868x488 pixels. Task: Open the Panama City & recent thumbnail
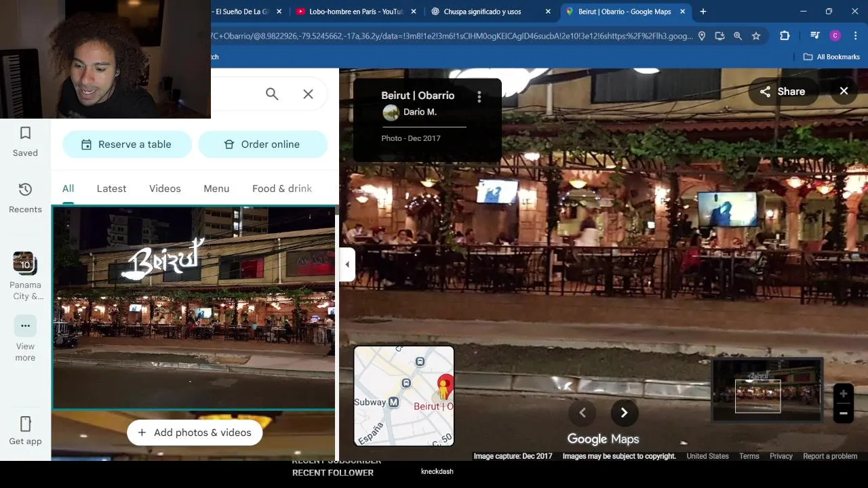(x=25, y=276)
